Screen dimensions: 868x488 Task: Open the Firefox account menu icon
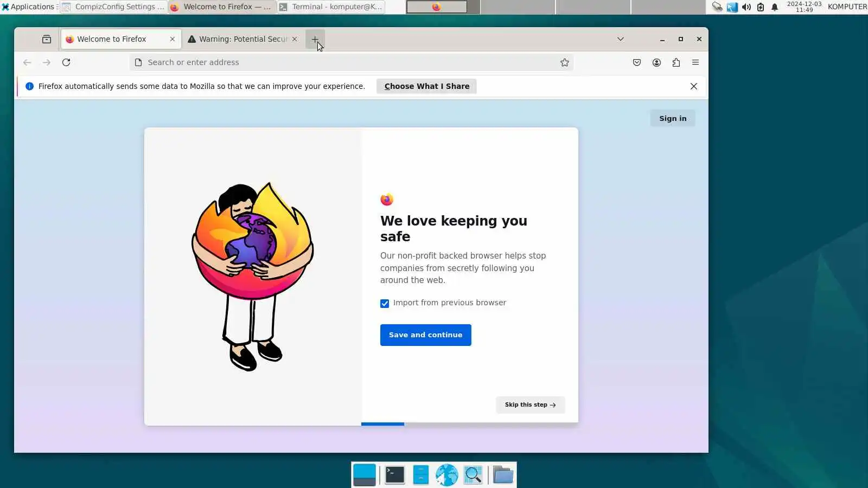coord(656,62)
